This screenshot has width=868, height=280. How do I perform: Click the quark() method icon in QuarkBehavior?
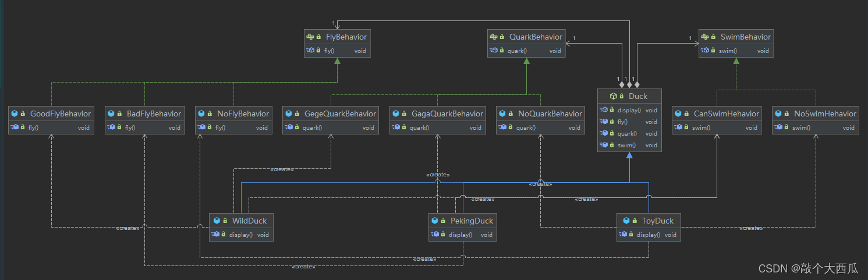tap(494, 51)
